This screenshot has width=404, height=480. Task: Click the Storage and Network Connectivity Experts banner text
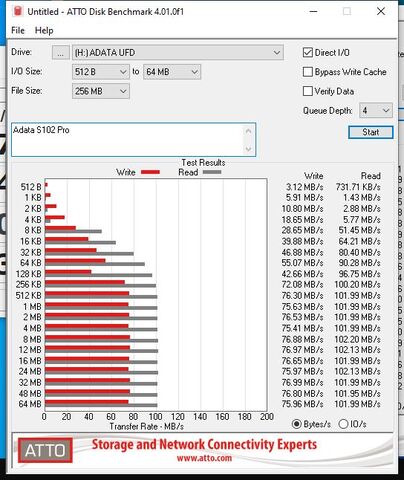point(204,444)
